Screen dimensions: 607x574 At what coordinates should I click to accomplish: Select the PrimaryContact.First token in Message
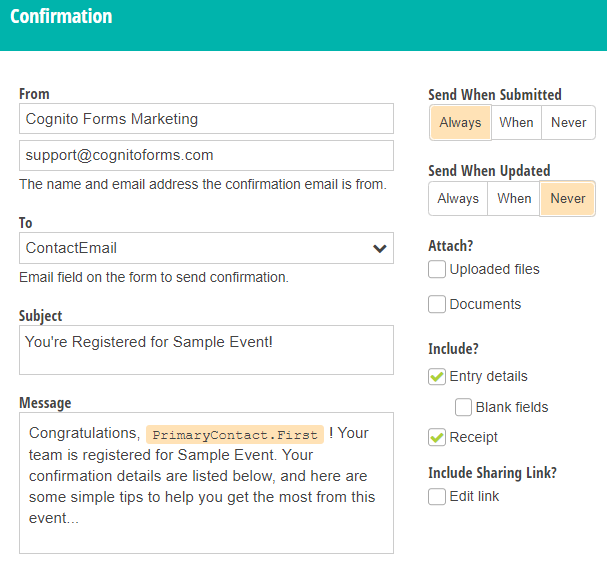235,435
